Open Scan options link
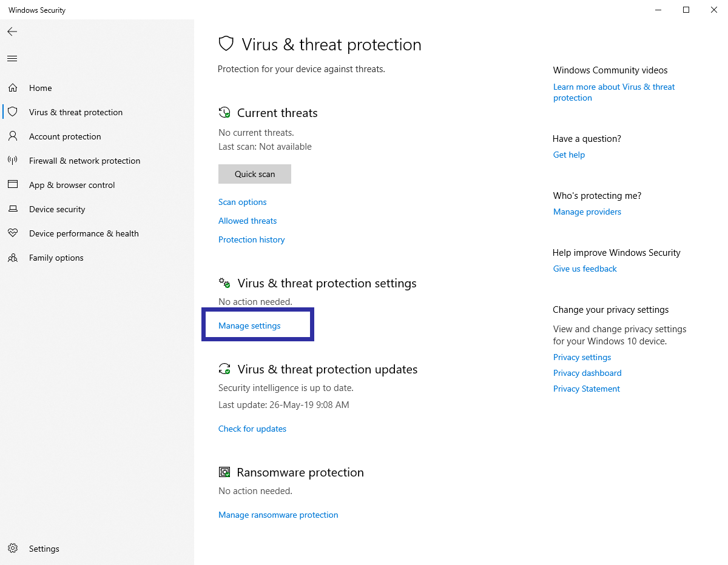The height and width of the screenshot is (565, 728). coord(243,202)
